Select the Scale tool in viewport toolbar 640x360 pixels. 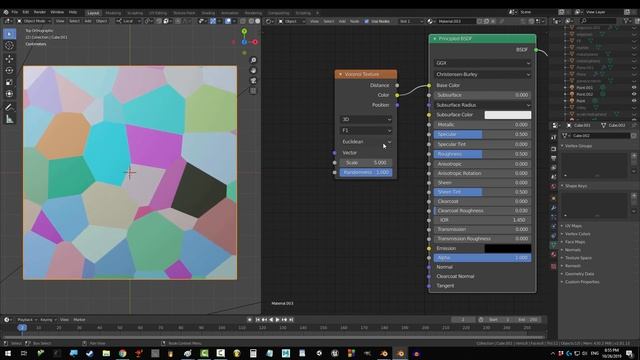9,82
